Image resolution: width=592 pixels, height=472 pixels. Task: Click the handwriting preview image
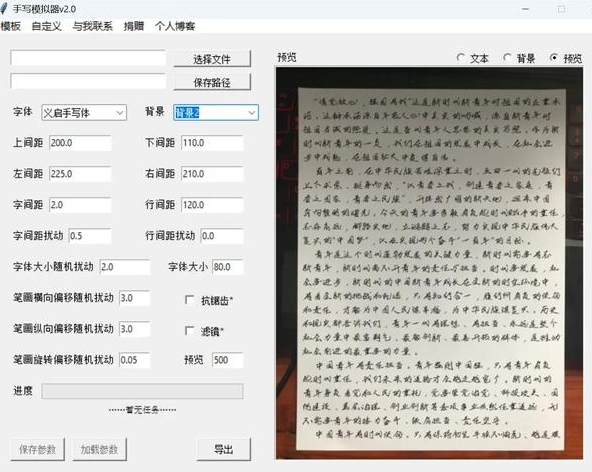tap(429, 263)
